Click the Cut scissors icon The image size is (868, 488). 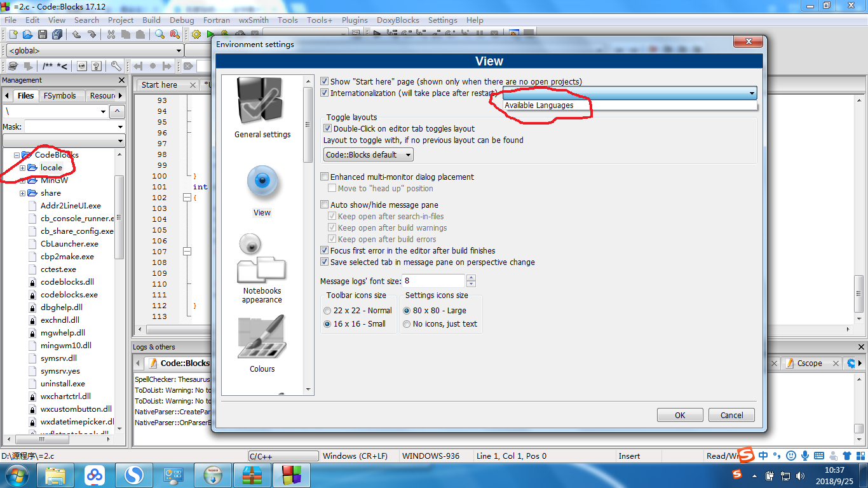pyautogui.click(x=111, y=34)
